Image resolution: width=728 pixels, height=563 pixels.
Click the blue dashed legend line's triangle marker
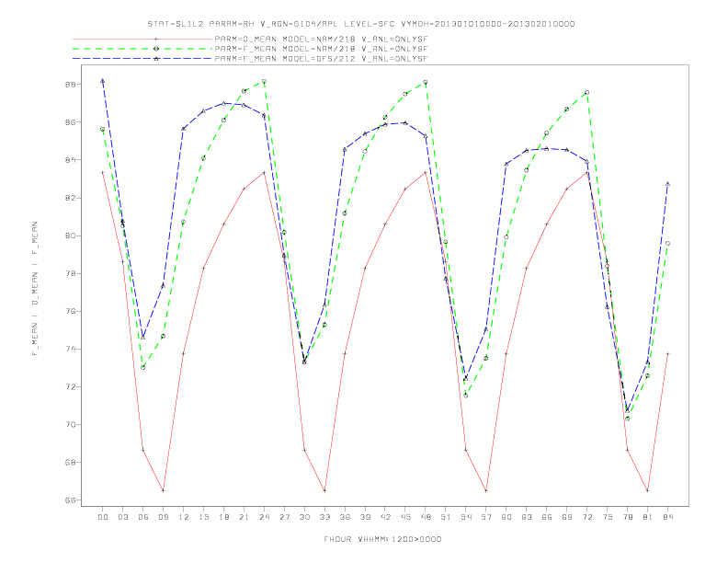coord(156,59)
